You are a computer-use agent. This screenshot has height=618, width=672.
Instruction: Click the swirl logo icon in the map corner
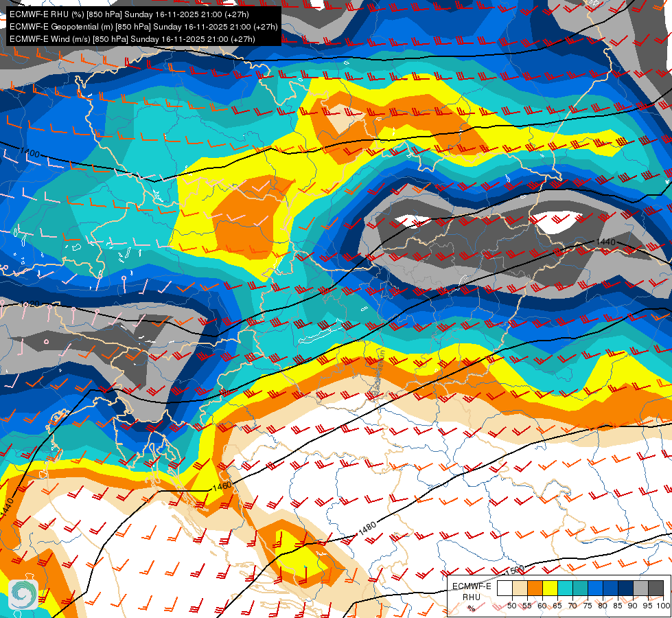click(23, 595)
